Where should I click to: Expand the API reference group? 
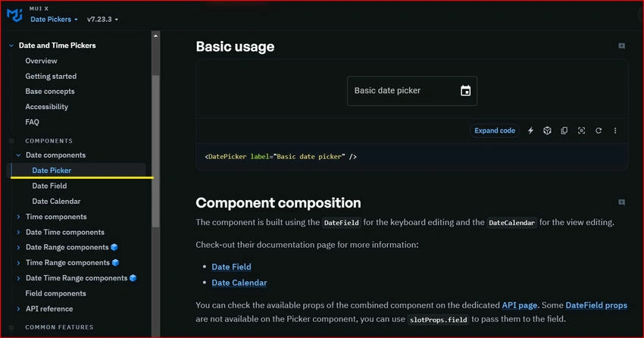[18, 309]
